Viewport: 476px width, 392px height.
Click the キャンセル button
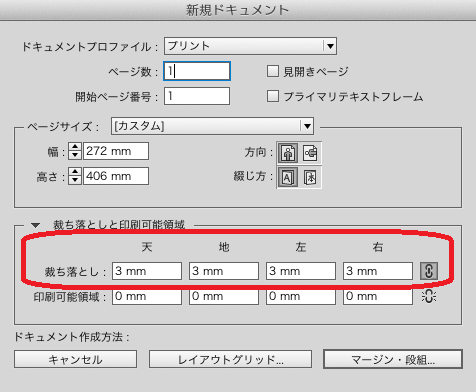pyautogui.click(x=75, y=359)
